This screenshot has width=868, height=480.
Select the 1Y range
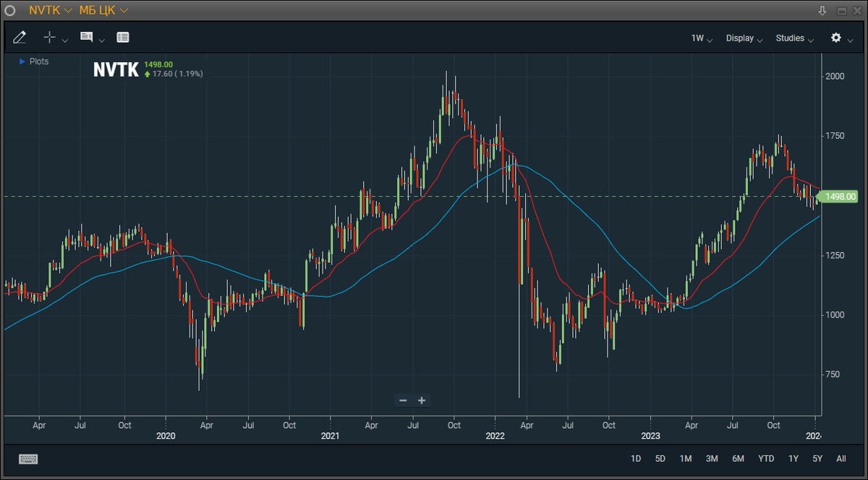(x=793, y=459)
